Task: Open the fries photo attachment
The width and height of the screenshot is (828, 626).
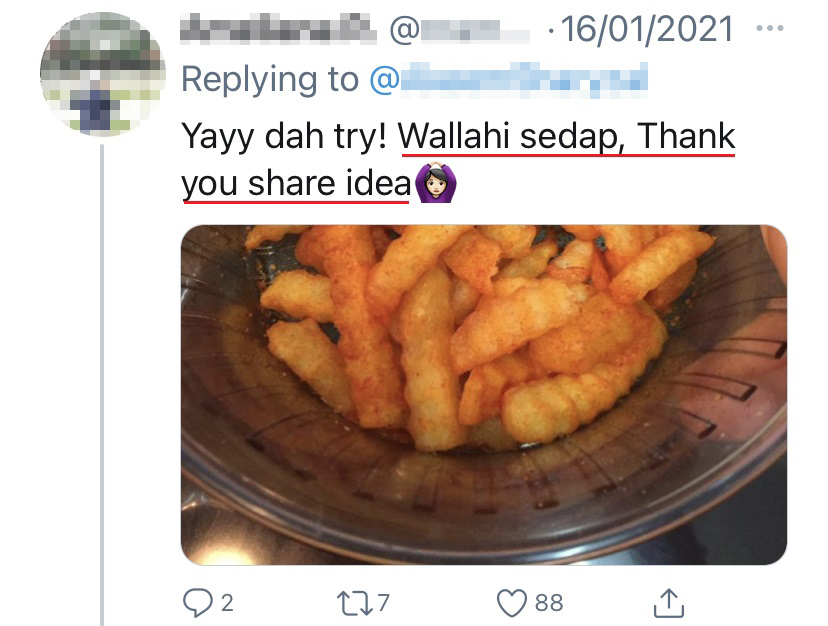Action: (484, 395)
